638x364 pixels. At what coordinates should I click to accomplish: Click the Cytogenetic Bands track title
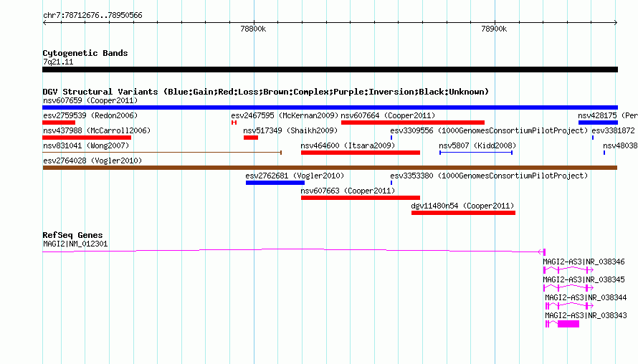(x=85, y=53)
